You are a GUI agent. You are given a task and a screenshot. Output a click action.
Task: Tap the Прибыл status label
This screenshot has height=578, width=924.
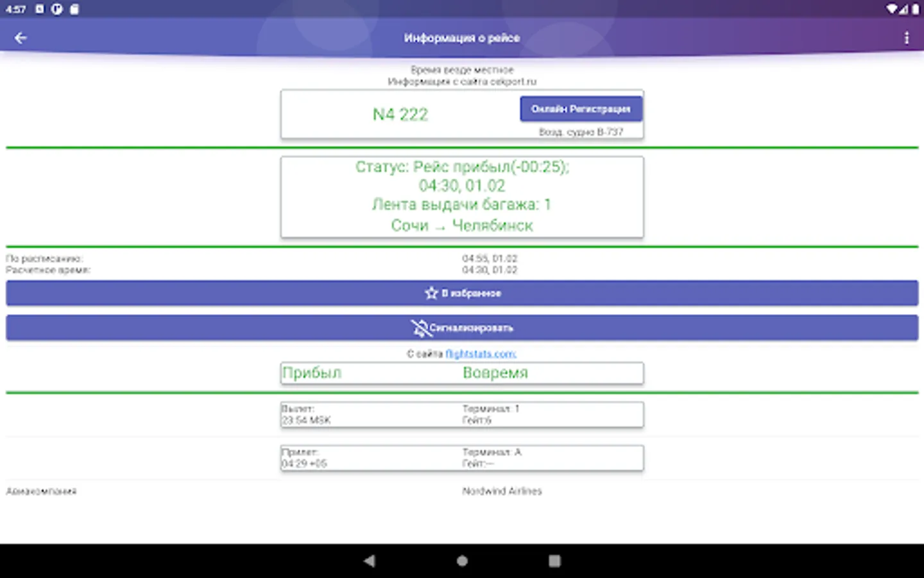[x=312, y=373]
